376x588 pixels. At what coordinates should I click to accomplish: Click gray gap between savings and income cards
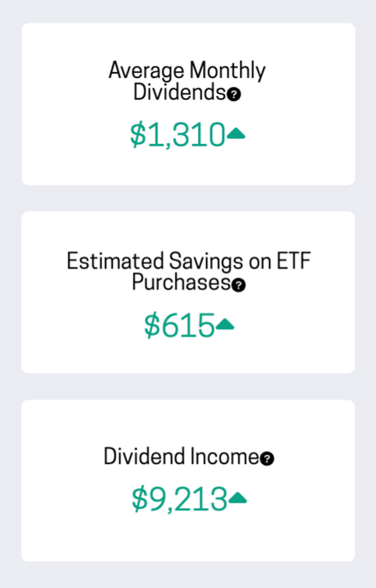pyautogui.click(x=188, y=386)
